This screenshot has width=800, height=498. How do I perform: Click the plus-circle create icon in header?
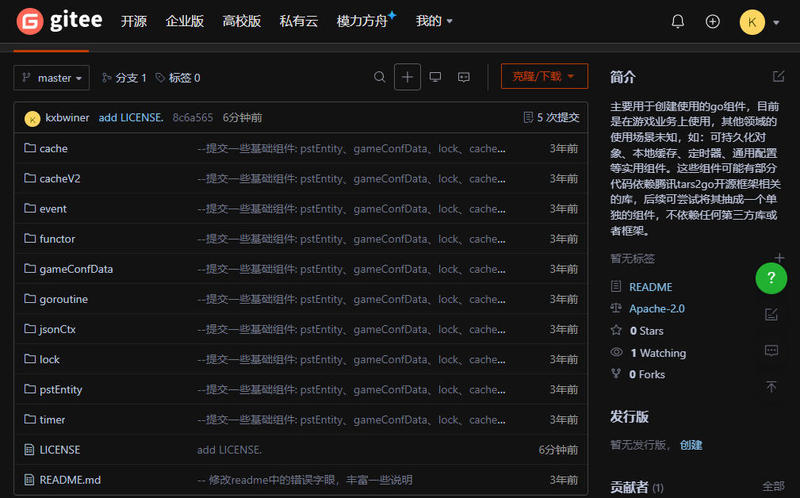click(x=713, y=21)
